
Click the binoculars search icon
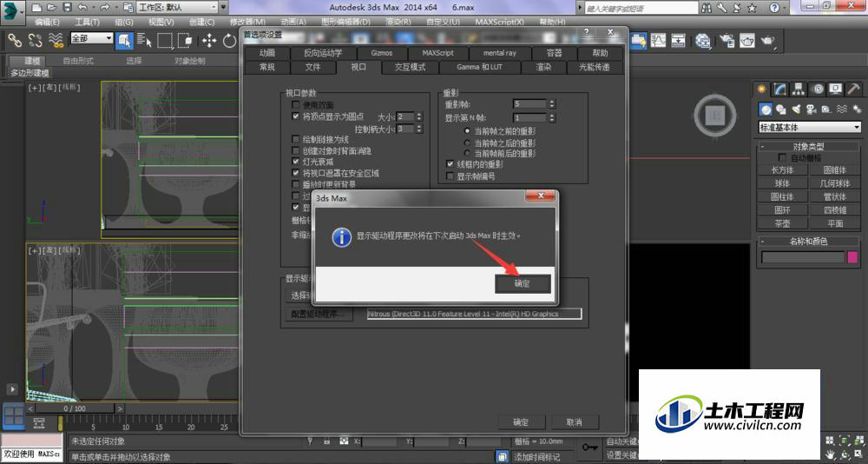coord(707,8)
